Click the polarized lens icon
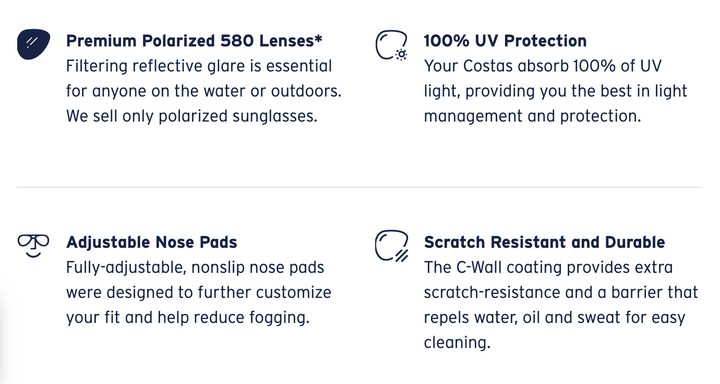The width and height of the screenshot is (720, 384). (x=34, y=44)
